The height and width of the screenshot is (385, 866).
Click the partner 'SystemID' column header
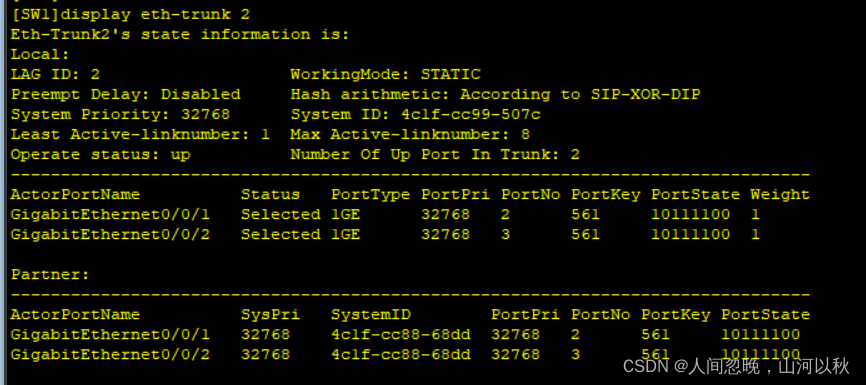coord(371,314)
